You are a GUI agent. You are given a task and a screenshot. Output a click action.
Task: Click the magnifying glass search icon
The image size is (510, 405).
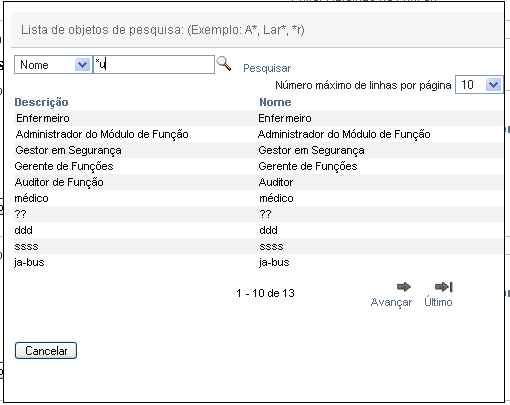pyautogui.click(x=224, y=63)
